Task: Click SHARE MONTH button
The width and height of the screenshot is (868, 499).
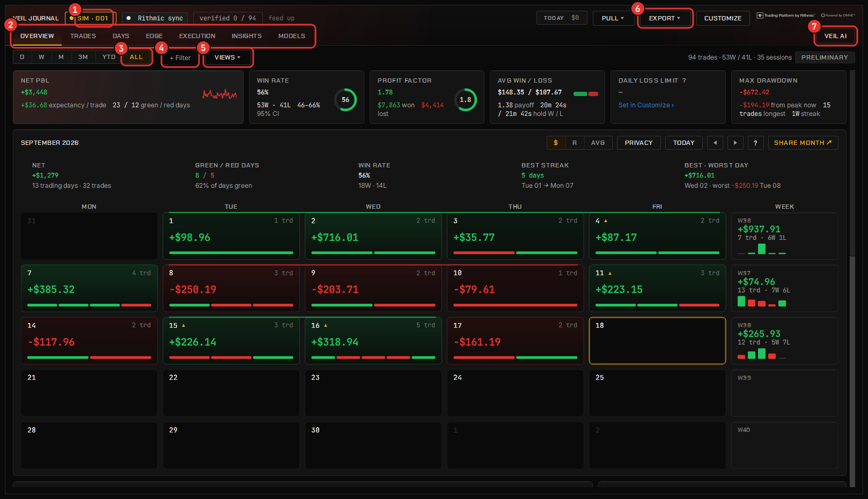Action: 803,143
